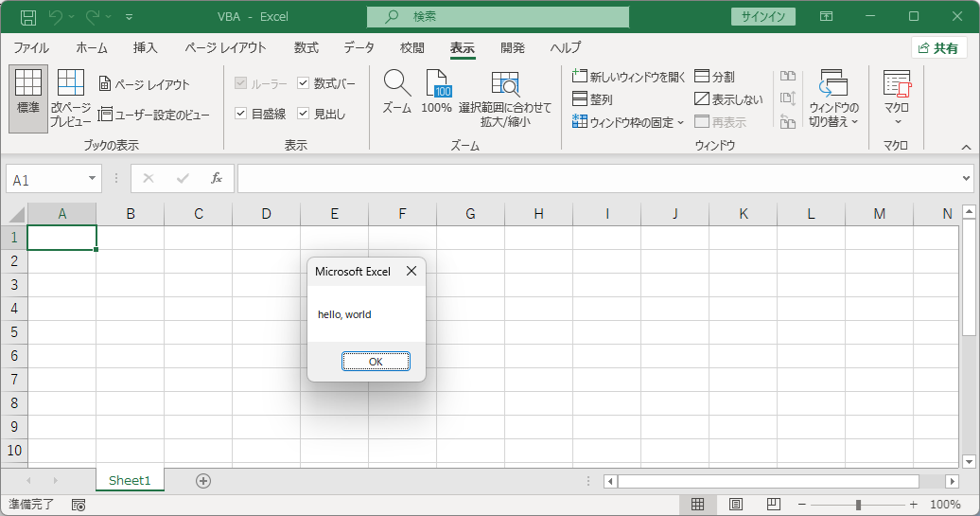
Task: Add a new sheet with plus icon
Action: tap(203, 480)
